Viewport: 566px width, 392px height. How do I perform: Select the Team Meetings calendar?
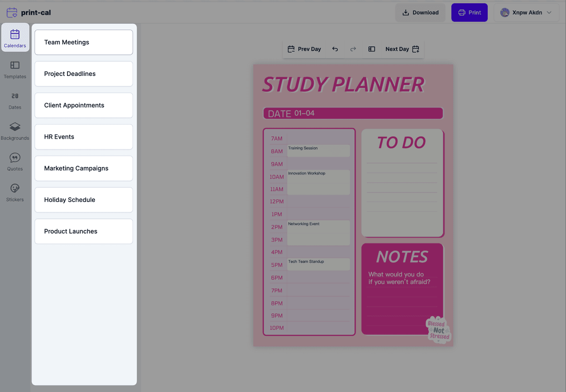tap(83, 42)
